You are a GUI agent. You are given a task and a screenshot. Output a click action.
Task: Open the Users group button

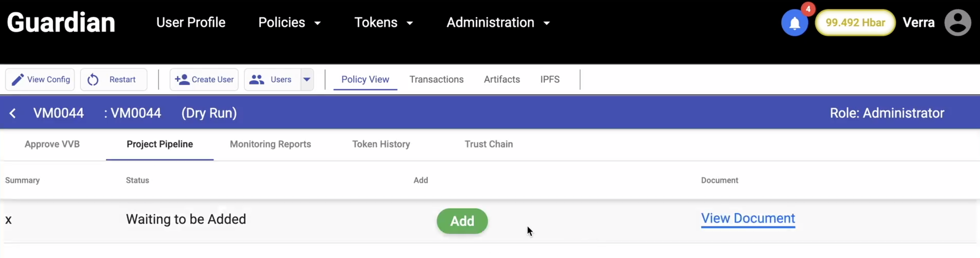click(272, 80)
